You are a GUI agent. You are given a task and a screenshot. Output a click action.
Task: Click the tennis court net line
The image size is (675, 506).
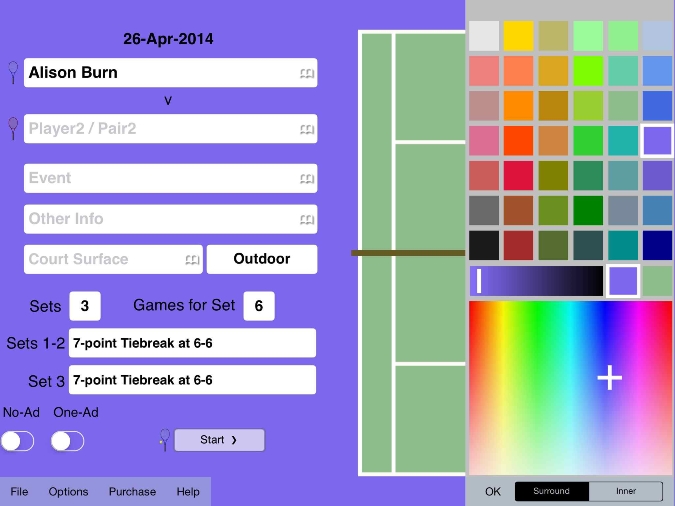point(408,253)
